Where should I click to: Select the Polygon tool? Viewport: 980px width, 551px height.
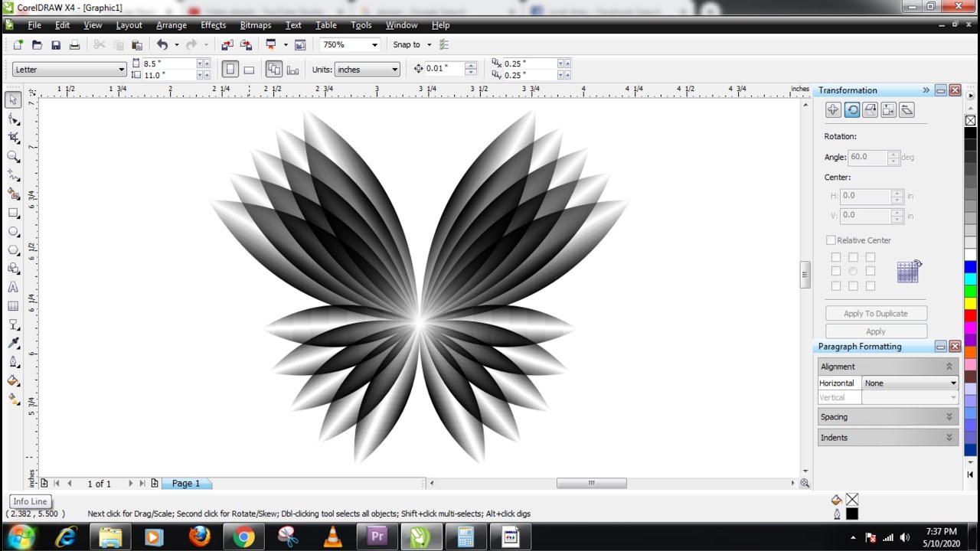point(13,250)
